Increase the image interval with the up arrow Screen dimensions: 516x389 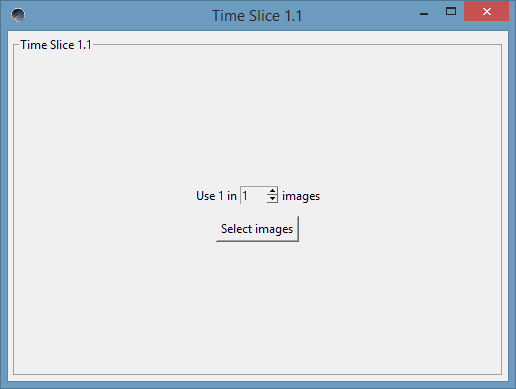(x=272, y=191)
